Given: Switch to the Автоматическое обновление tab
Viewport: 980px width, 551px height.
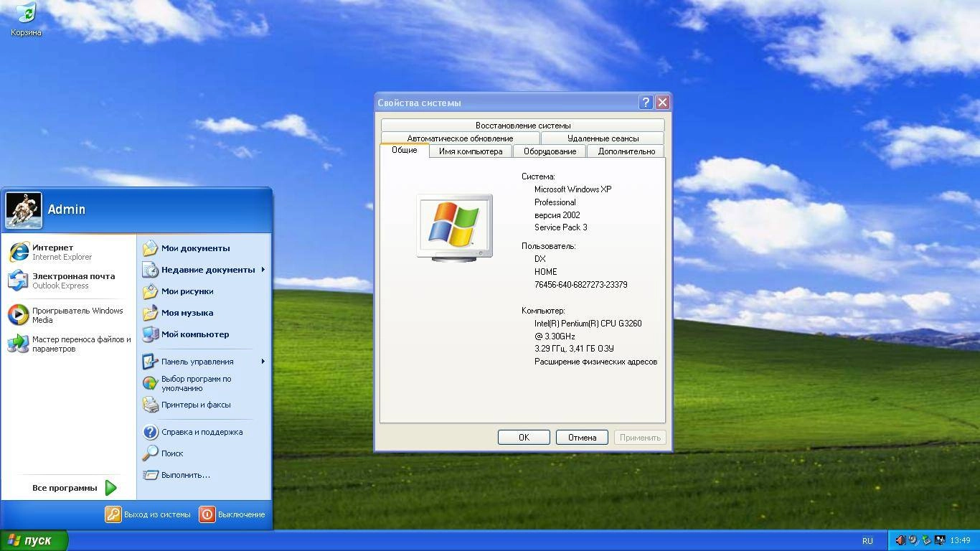Looking at the screenshot, I should (460, 138).
